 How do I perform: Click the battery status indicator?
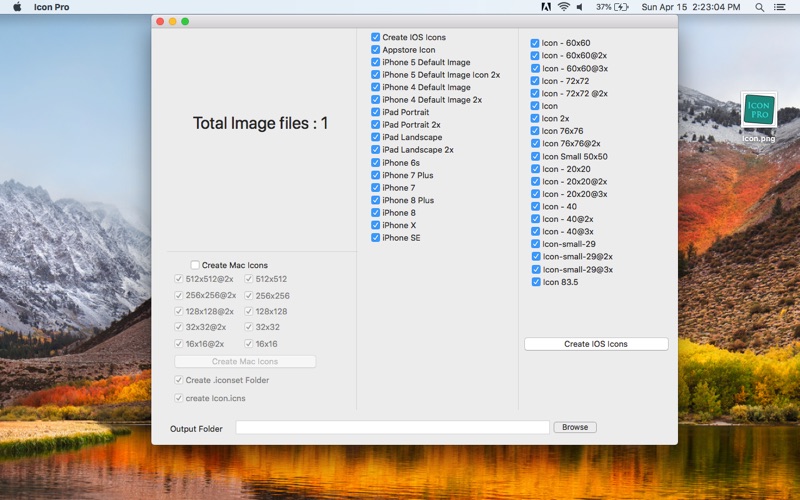coord(612,7)
